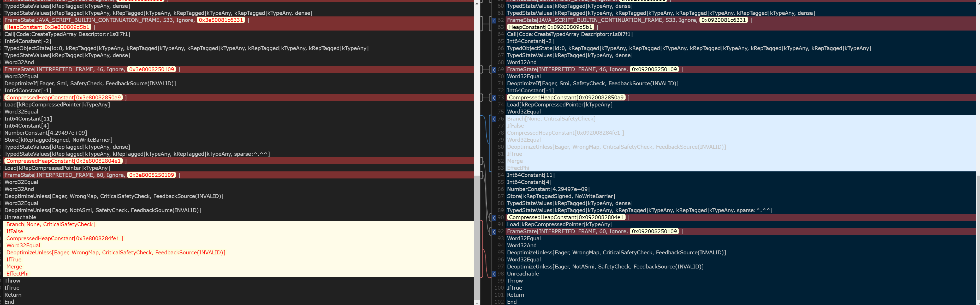Click merge arrow beside line 92

494,232
